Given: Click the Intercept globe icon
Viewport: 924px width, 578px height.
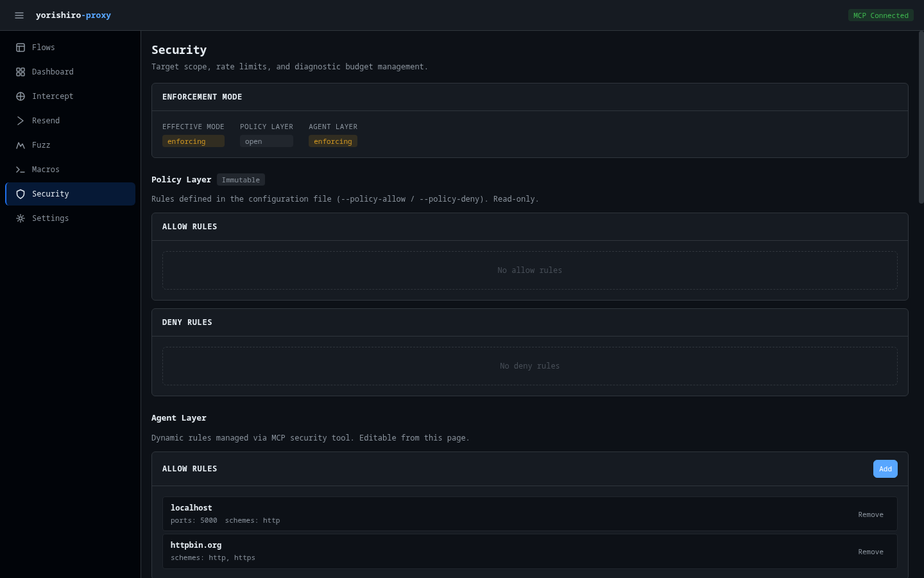Looking at the screenshot, I should point(21,96).
